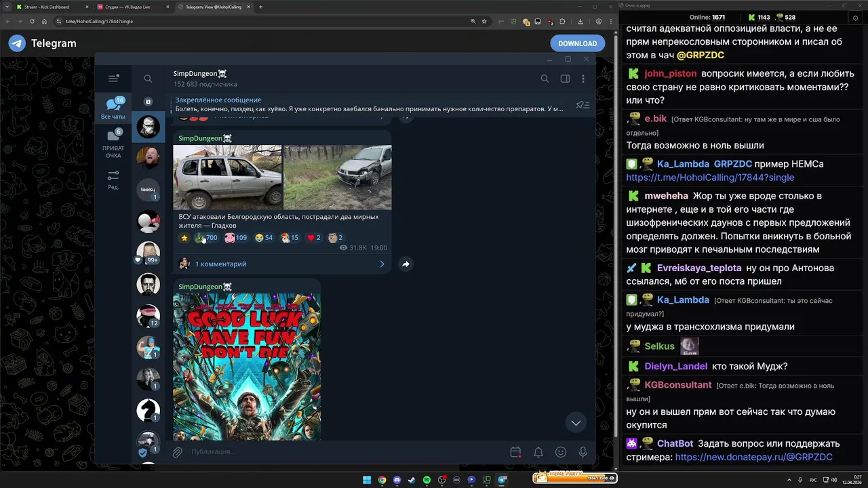Click the star reaction on the post
This screenshot has height=488, width=868.
pos(184,238)
